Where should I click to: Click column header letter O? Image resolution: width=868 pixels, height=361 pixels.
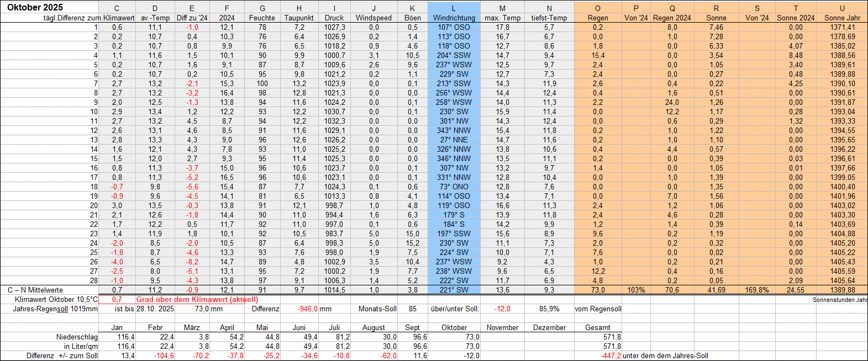598,8
